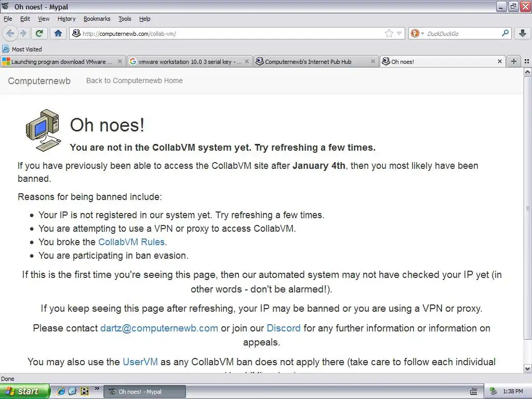This screenshot has height=399, width=532.
Task: Open the View menu
Action: (x=44, y=19)
